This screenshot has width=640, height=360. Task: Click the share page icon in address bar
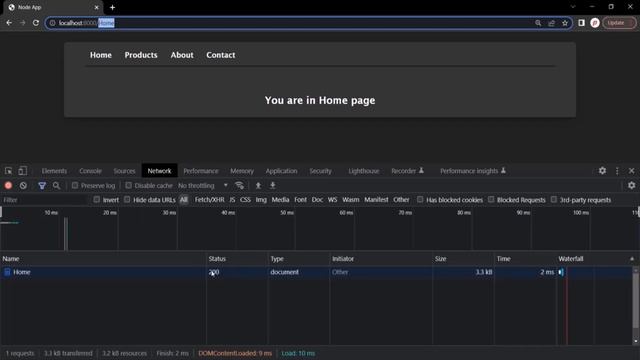[x=551, y=23]
